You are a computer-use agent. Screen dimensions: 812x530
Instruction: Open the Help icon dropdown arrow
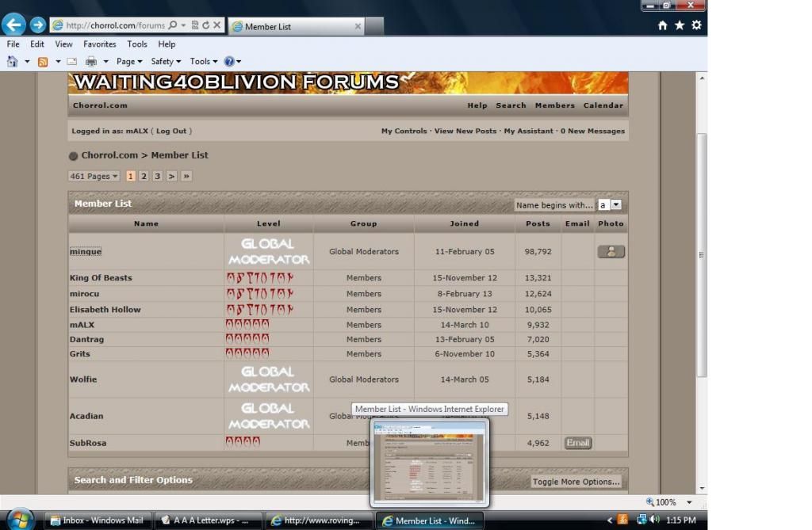pos(239,62)
